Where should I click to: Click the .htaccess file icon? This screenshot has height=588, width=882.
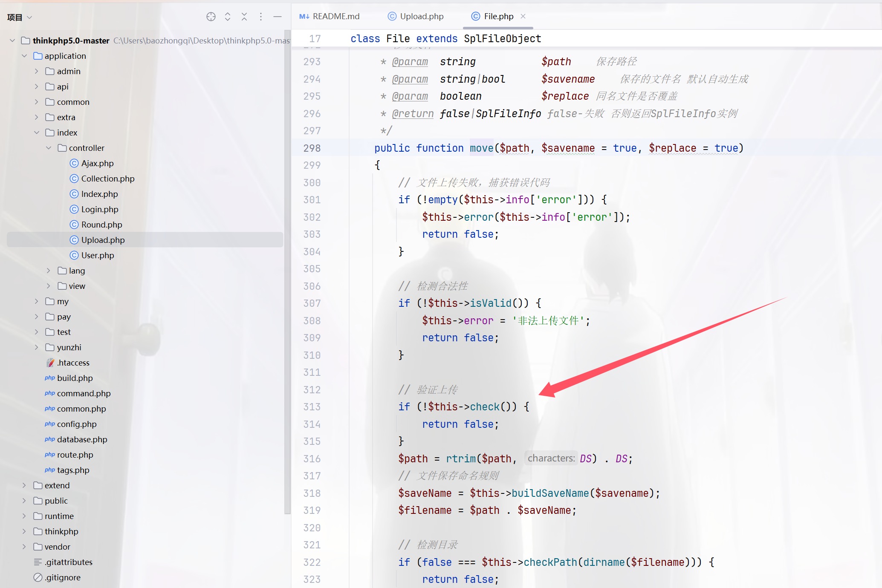(50, 363)
